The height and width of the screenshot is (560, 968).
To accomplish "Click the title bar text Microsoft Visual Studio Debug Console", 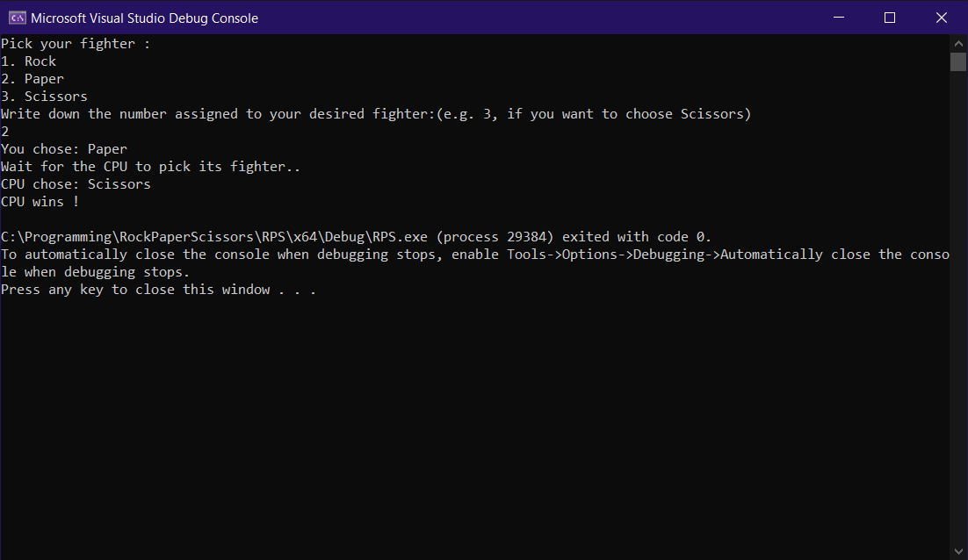I will [x=145, y=18].
